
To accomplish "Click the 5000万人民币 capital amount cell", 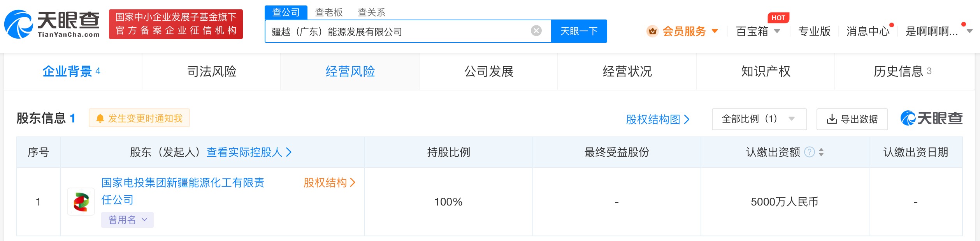I will point(784,202).
